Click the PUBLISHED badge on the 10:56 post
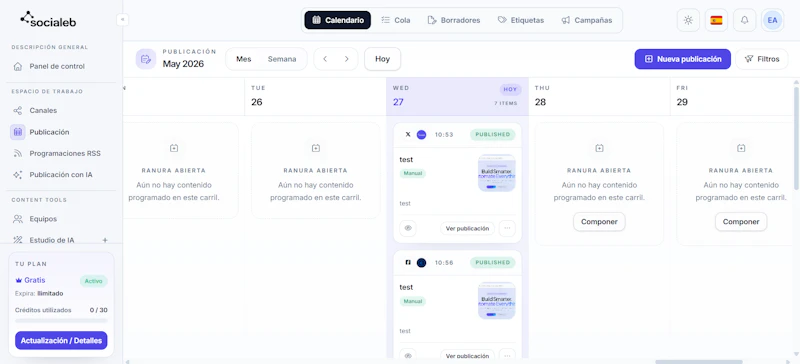The width and height of the screenshot is (800, 364). (x=493, y=262)
